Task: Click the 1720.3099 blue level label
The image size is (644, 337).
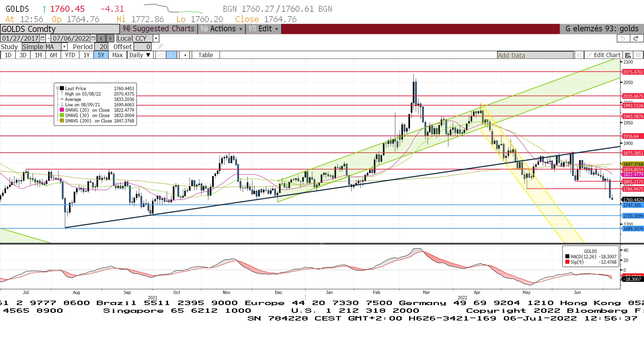Action: tap(633, 216)
